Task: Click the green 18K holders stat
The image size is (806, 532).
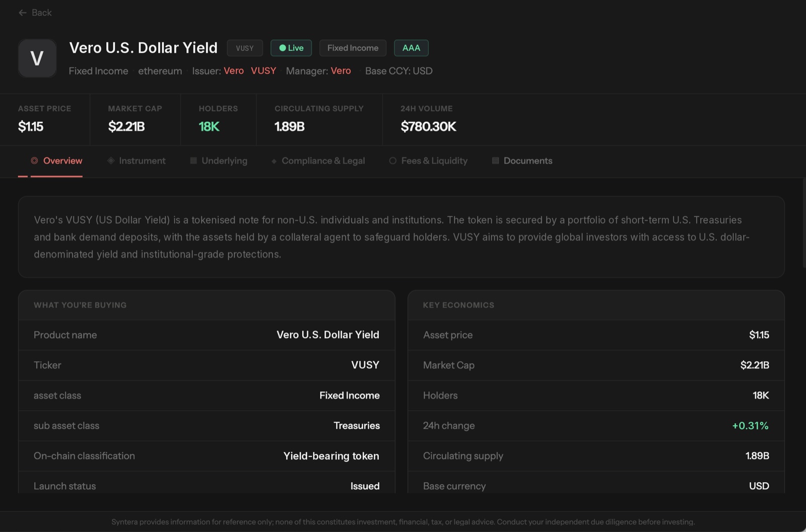Action: click(x=209, y=126)
